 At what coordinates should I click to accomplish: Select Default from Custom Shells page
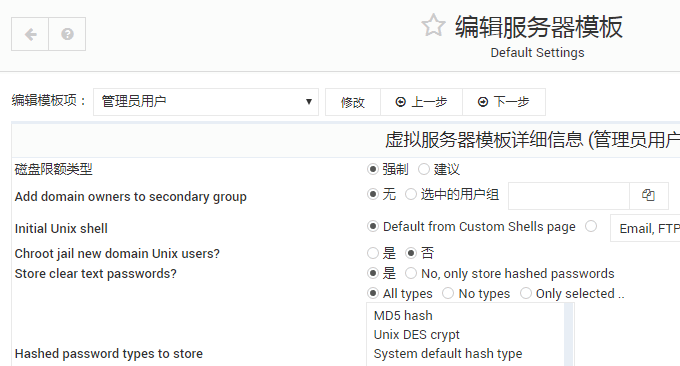click(x=373, y=226)
